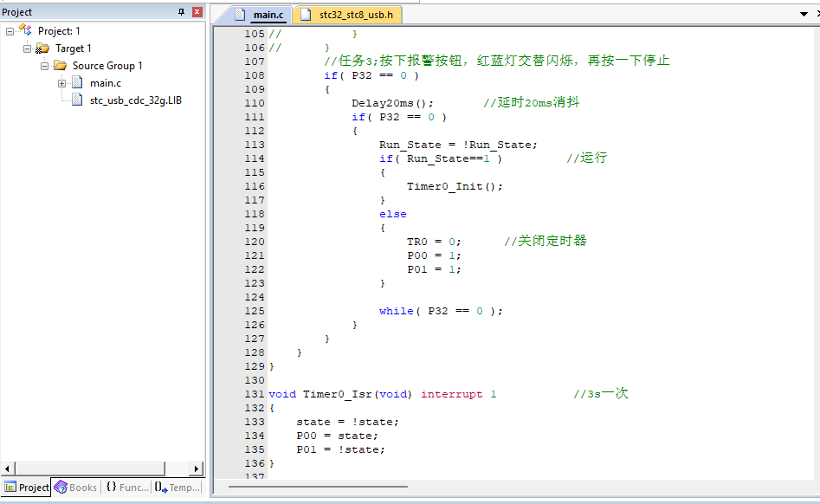820x504 pixels.
Task: Click the Target 1 folder icon
Action: [42, 48]
